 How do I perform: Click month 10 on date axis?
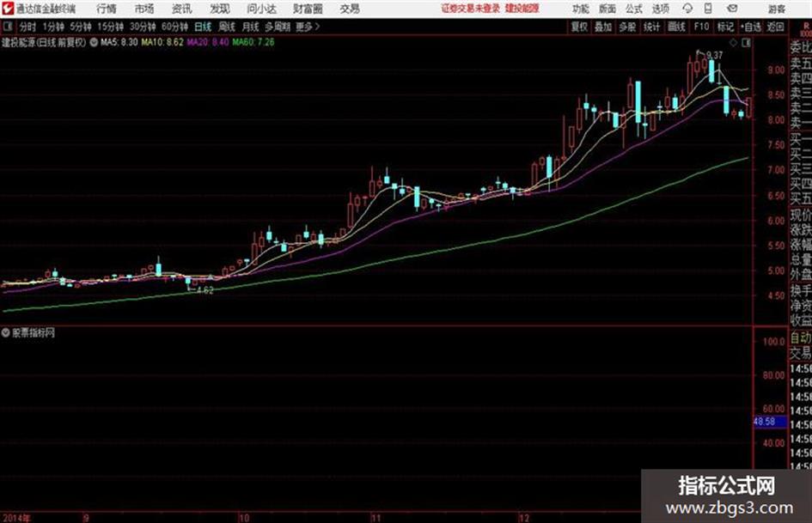click(x=244, y=517)
